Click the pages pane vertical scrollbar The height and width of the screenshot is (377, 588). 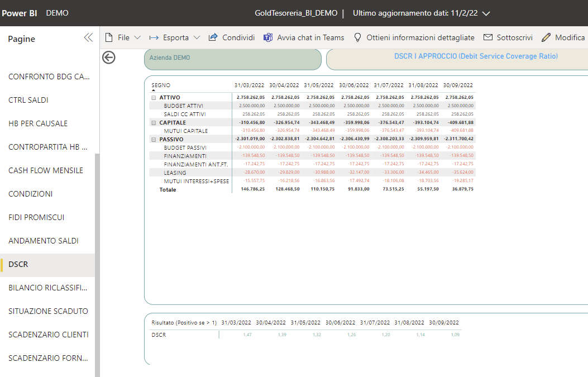(97, 265)
